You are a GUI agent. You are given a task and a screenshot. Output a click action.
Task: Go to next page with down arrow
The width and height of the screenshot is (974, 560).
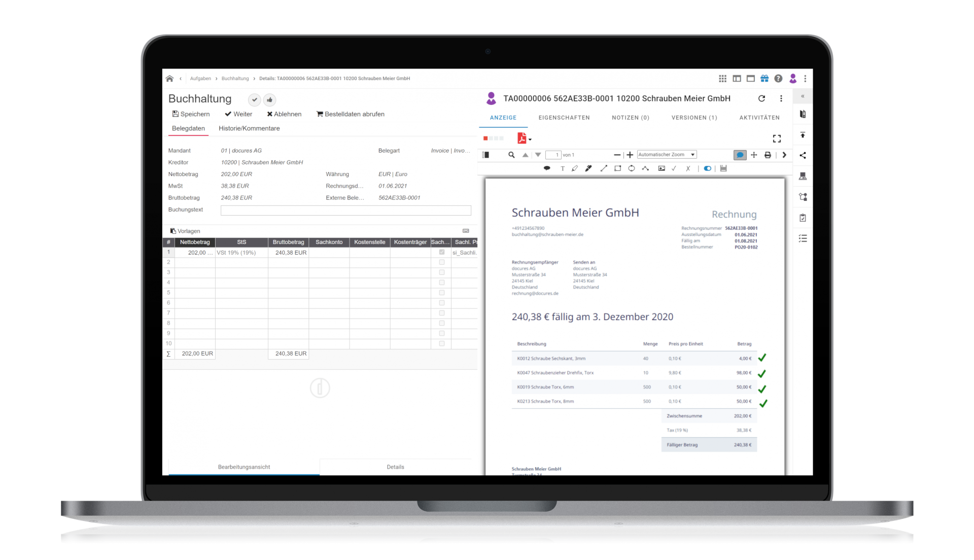click(x=537, y=155)
